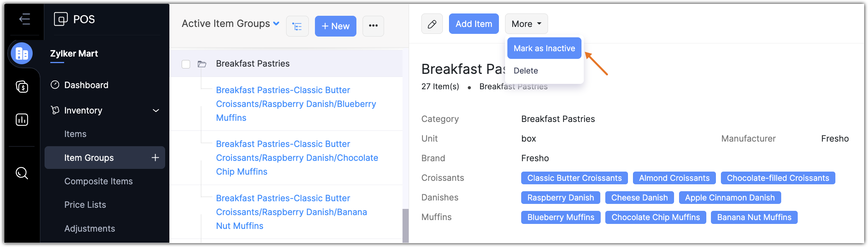Click the blue New button
This screenshot has height=247, width=868.
click(335, 26)
